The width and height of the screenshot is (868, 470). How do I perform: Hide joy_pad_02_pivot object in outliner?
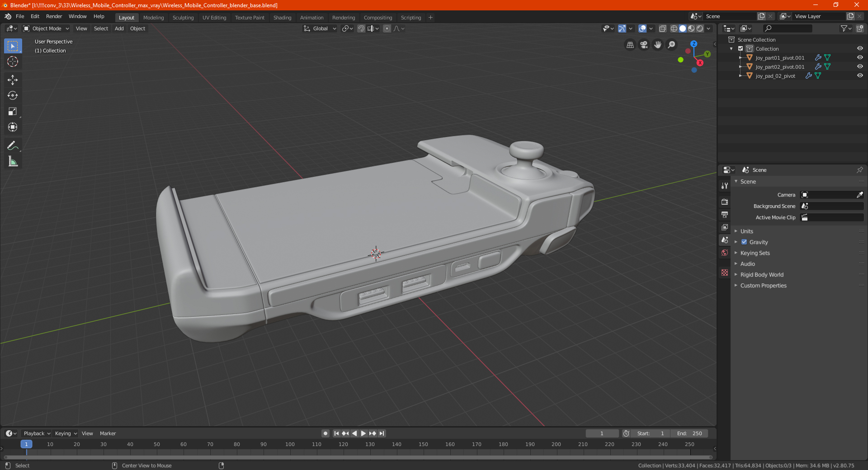pyautogui.click(x=860, y=76)
